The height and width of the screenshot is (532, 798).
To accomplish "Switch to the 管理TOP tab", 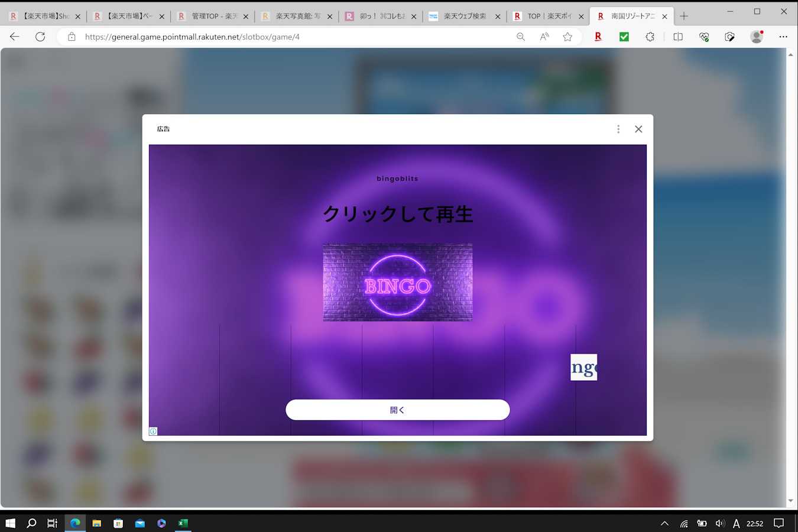I will pyautogui.click(x=213, y=17).
